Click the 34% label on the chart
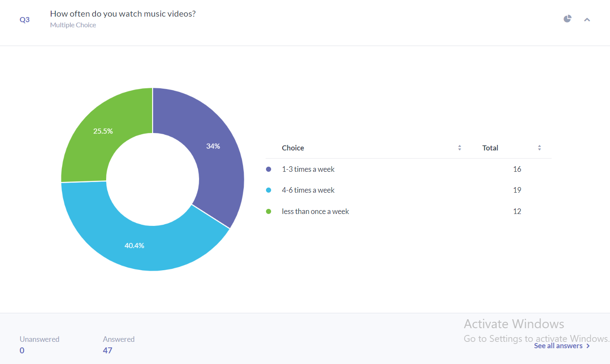The width and height of the screenshot is (610, 364). pyautogui.click(x=213, y=146)
